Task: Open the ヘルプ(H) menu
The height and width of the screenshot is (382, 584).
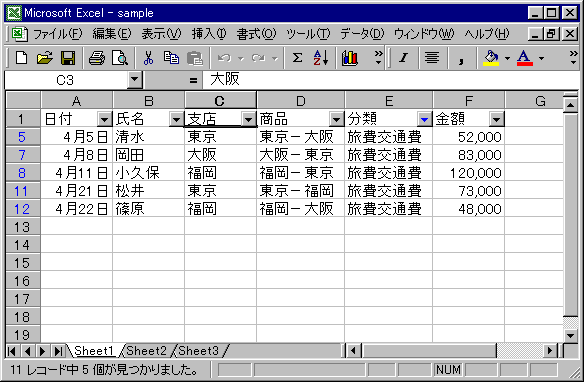Action: click(486, 34)
